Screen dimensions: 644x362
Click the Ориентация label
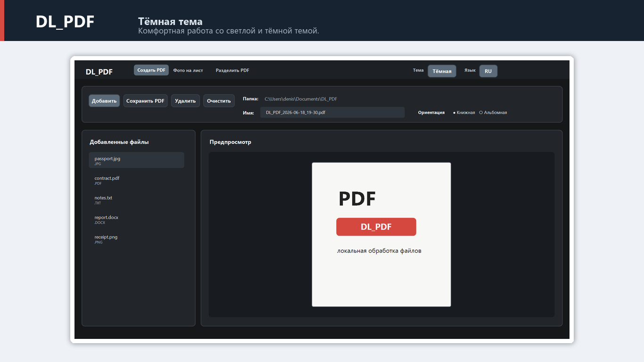click(x=431, y=113)
